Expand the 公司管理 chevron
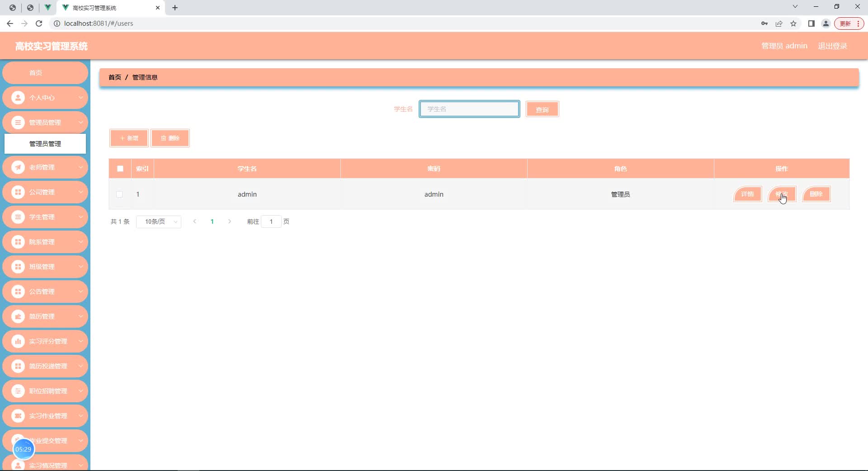868x471 pixels. (x=80, y=192)
